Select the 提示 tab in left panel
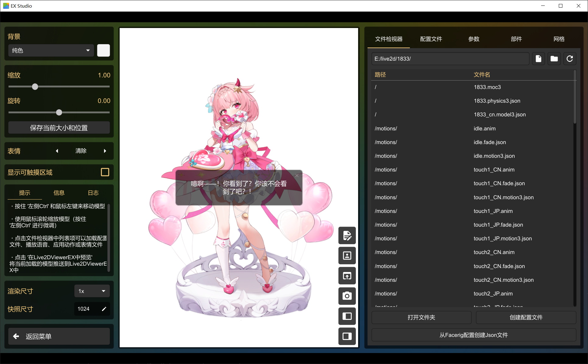Screen dimensions: 588x364 pos(25,193)
